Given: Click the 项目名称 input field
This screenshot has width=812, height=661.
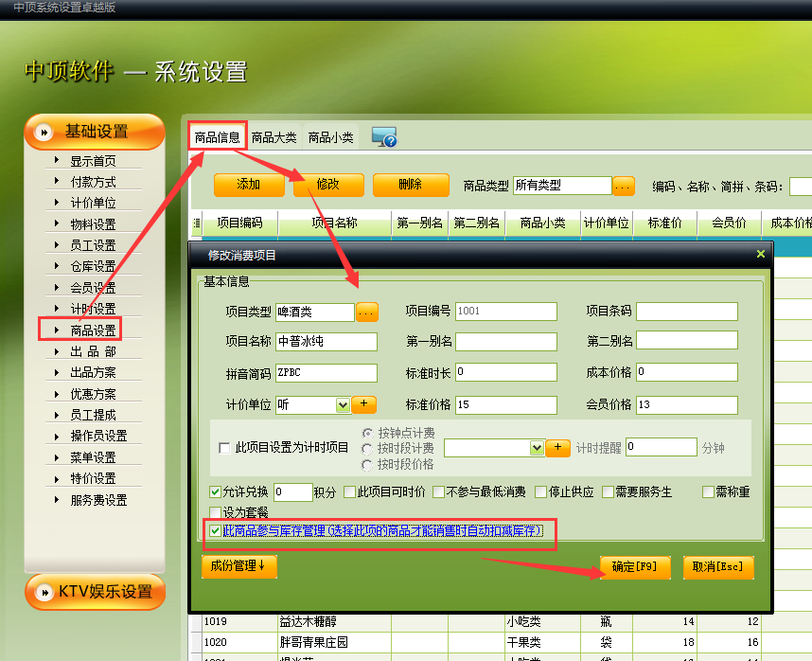Looking at the screenshot, I should [327, 341].
